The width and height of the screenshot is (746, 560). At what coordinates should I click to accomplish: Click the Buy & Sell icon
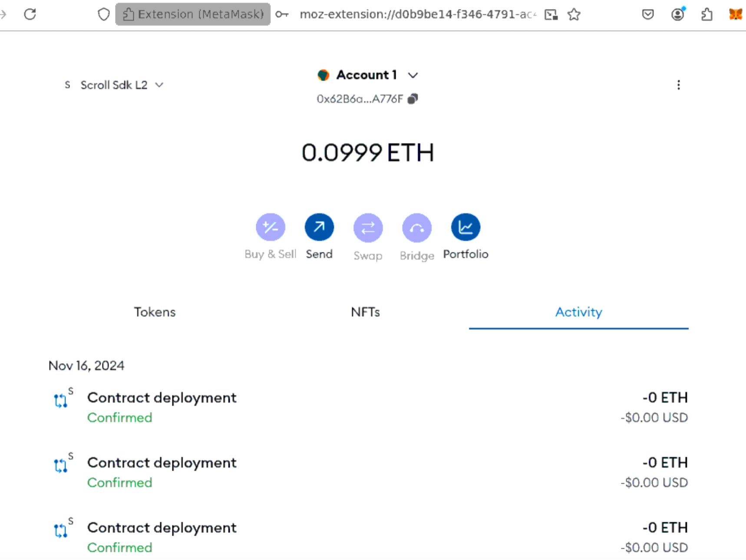[x=271, y=227]
